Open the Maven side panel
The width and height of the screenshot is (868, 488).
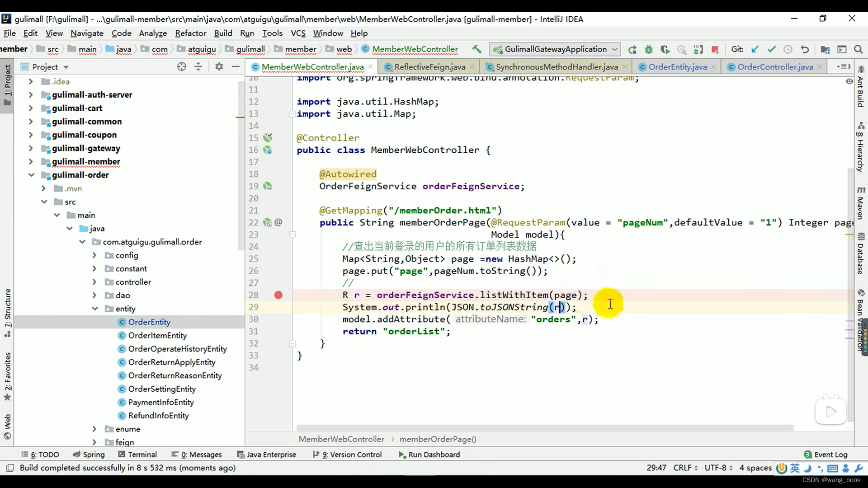861,202
